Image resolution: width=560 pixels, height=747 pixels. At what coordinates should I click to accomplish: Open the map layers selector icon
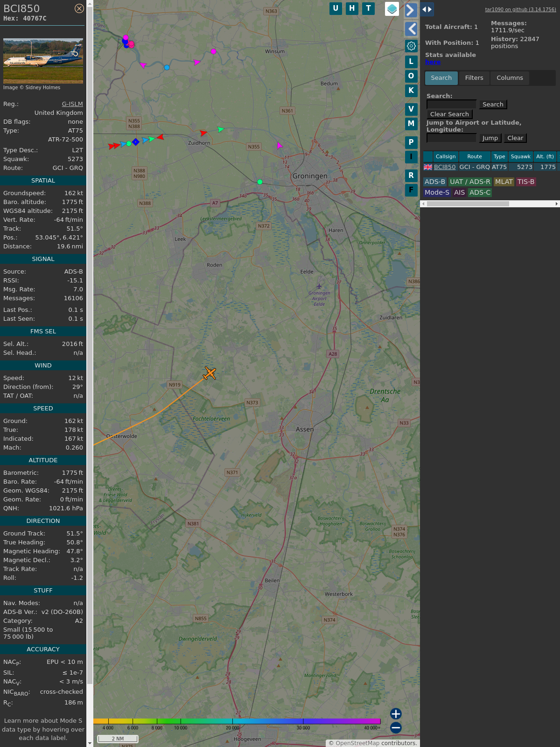392,9
